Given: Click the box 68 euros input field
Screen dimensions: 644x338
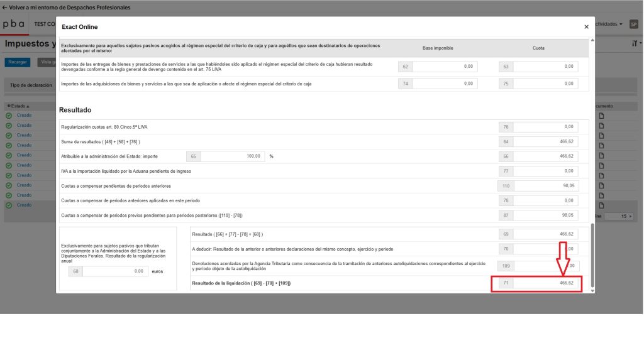Looking at the screenshot, I should (x=114, y=271).
